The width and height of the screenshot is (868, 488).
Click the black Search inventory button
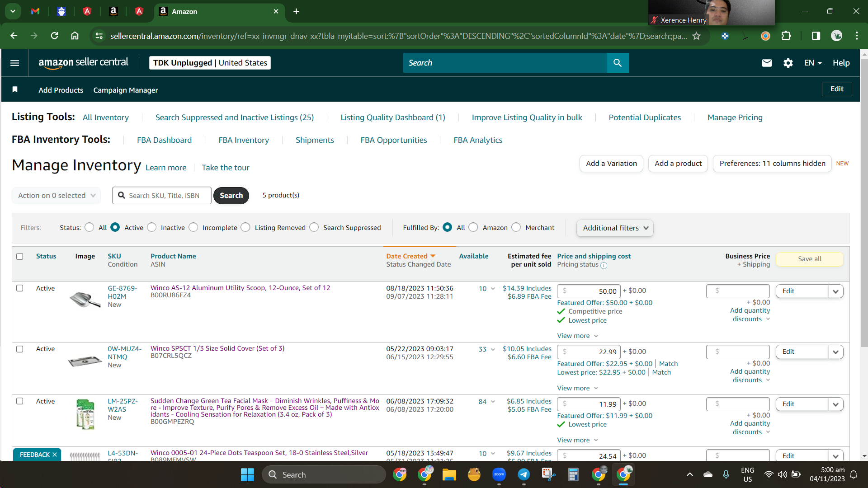(x=231, y=195)
